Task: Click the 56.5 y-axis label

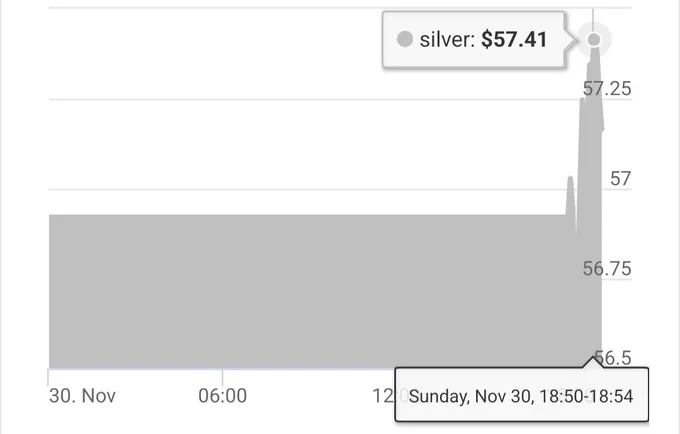Action: point(612,358)
